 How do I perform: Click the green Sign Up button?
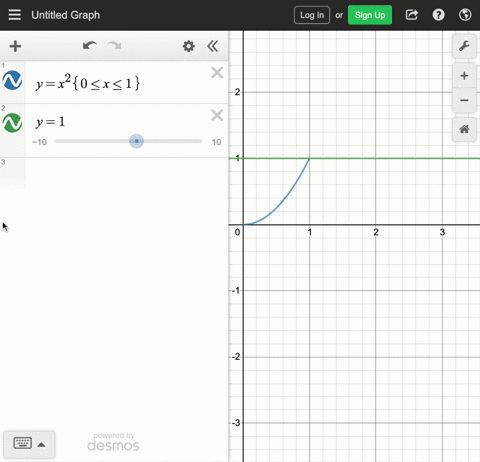(370, 15)
